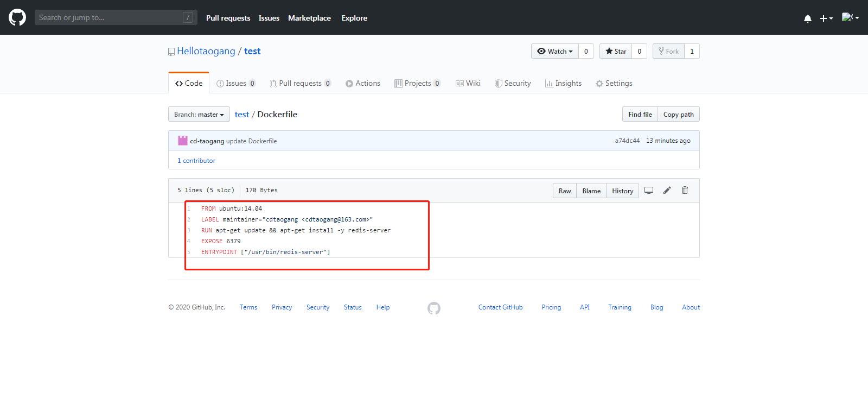Open Help footer link
This screenshot has height=411, width=868.
click(383, 307)
